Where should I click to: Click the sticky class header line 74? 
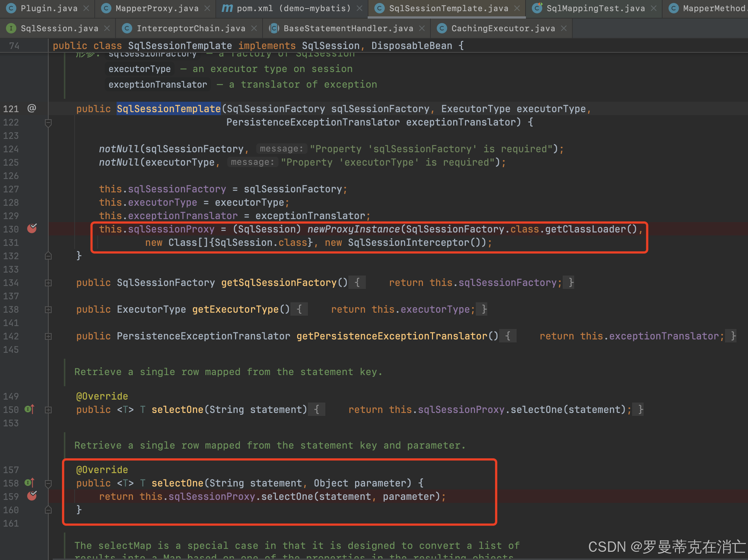point(374,45)
